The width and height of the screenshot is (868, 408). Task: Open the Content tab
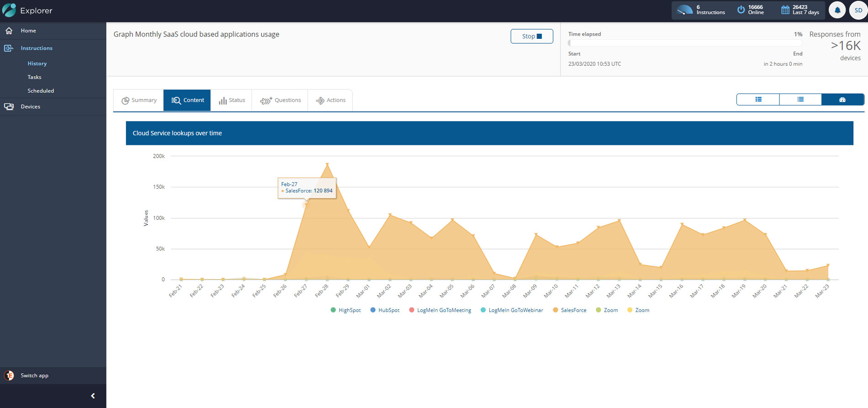187,101
